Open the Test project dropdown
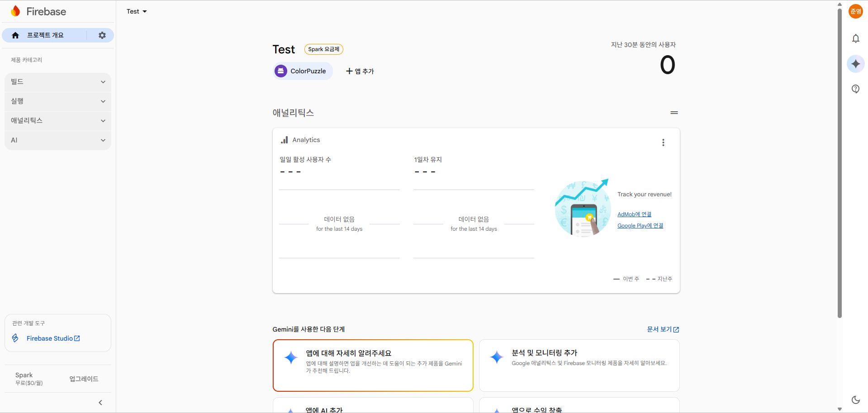 click(137, 11)
